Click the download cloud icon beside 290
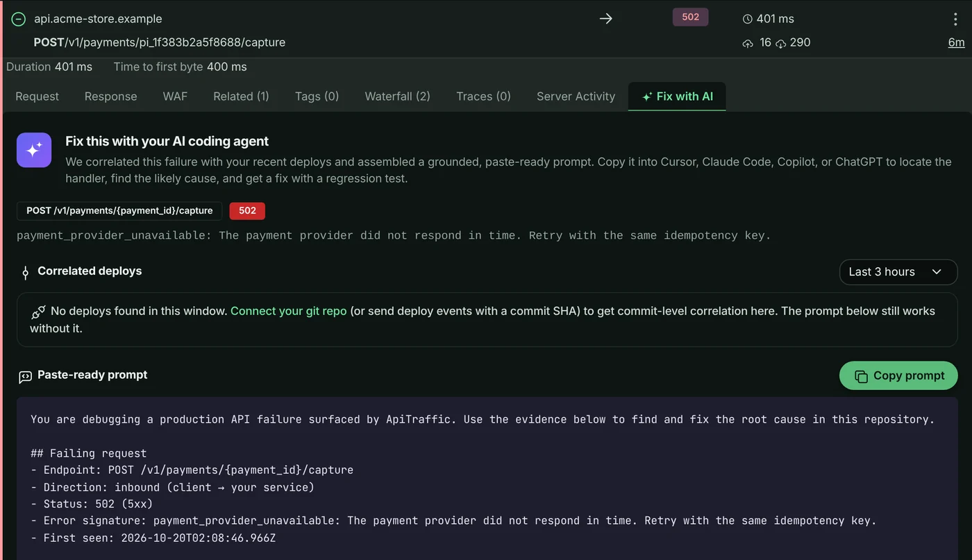Image resolution: width=972 pixels, height=560 pixels. tap(781, 43)
